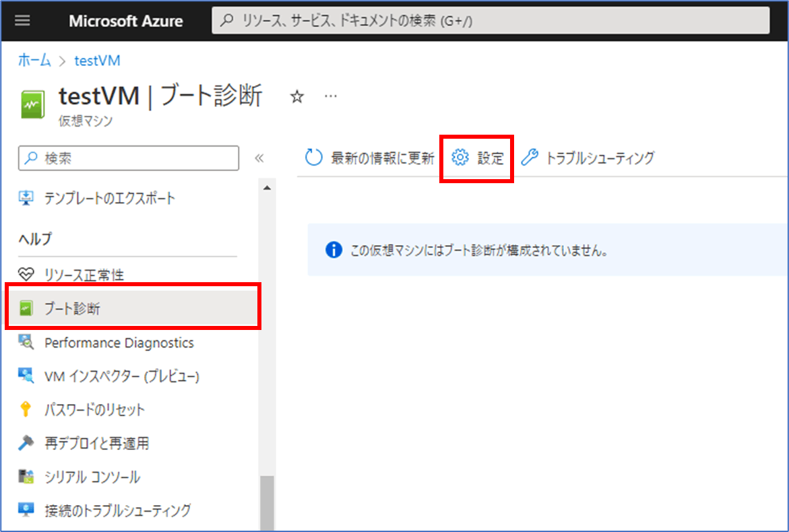Click the sidebar scrollbar up arrow
The image size is (789, 532).
(267, 188)
